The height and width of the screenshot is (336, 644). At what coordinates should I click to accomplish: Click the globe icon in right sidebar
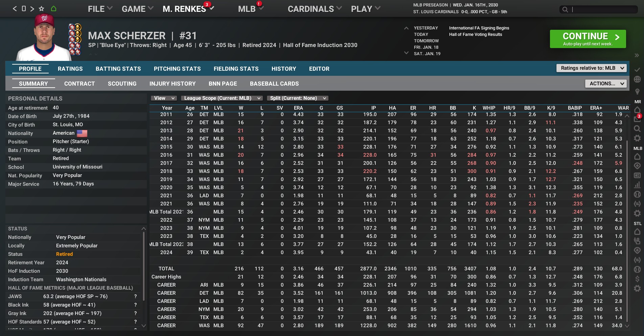tap(637, 80)
